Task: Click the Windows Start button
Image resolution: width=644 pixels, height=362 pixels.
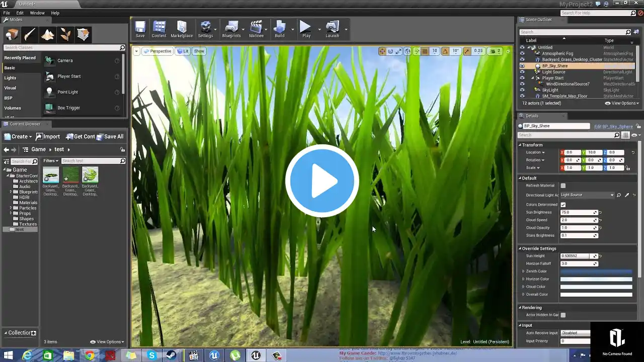Action: coord(8,355)
